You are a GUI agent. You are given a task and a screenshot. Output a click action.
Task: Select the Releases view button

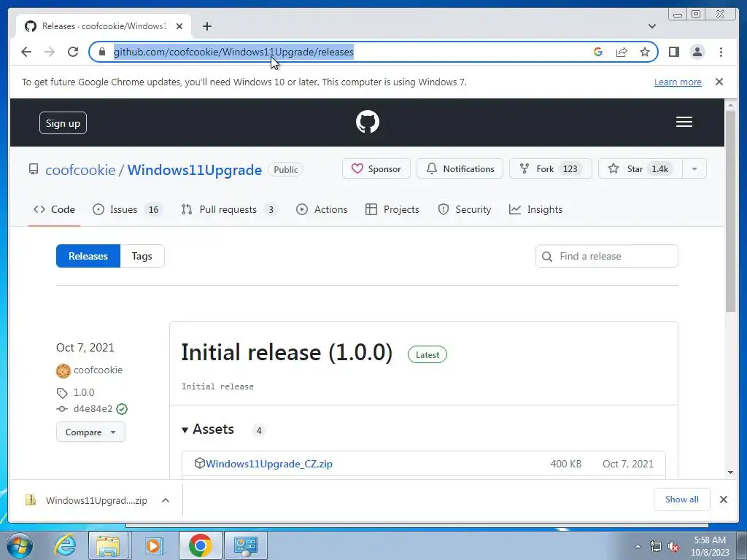[x=88, y=256]
